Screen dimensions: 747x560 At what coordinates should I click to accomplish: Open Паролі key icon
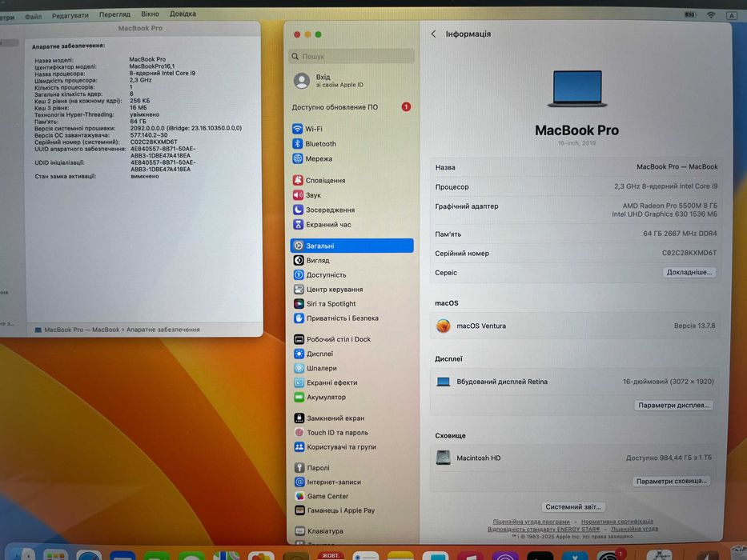[x=299, y=468]
